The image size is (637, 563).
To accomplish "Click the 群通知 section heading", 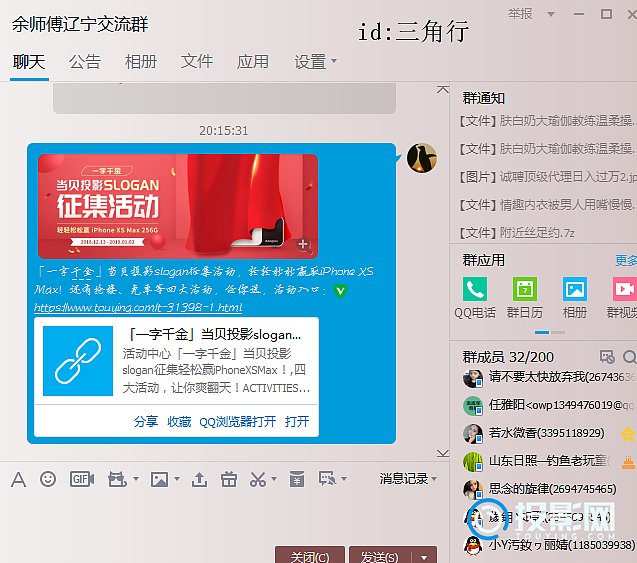I will pos(483,98).
